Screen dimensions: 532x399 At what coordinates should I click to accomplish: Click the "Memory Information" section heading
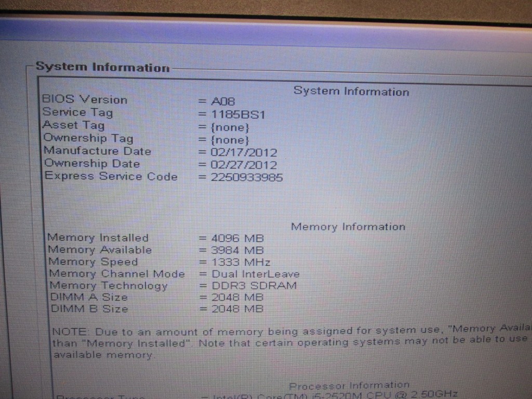(348, 227)
